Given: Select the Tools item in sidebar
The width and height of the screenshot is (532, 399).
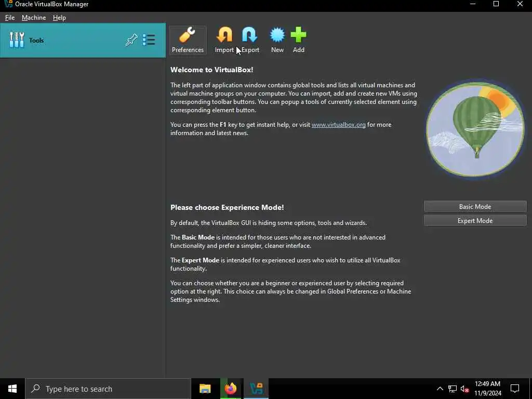Looking at the screenshot, I should [x=83, y=41].
